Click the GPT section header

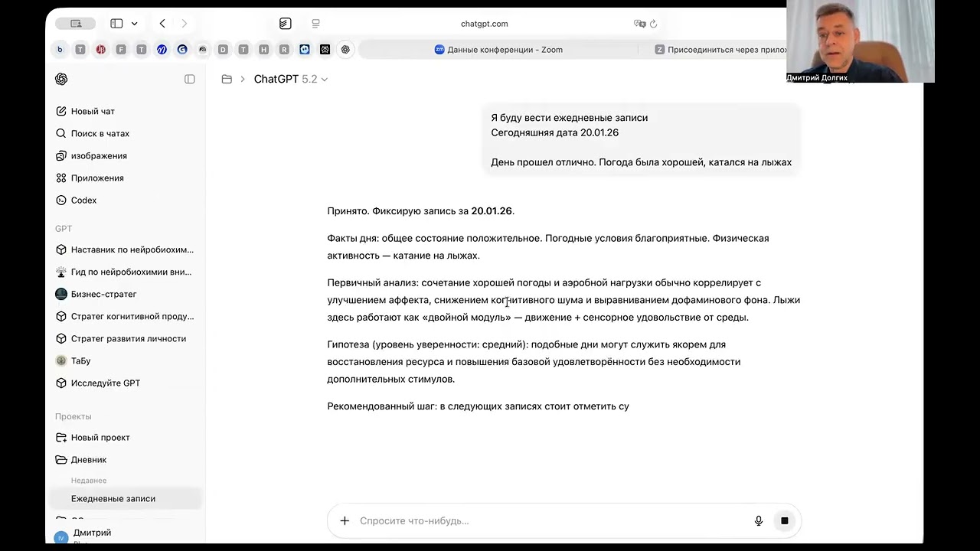coord(64,229)
